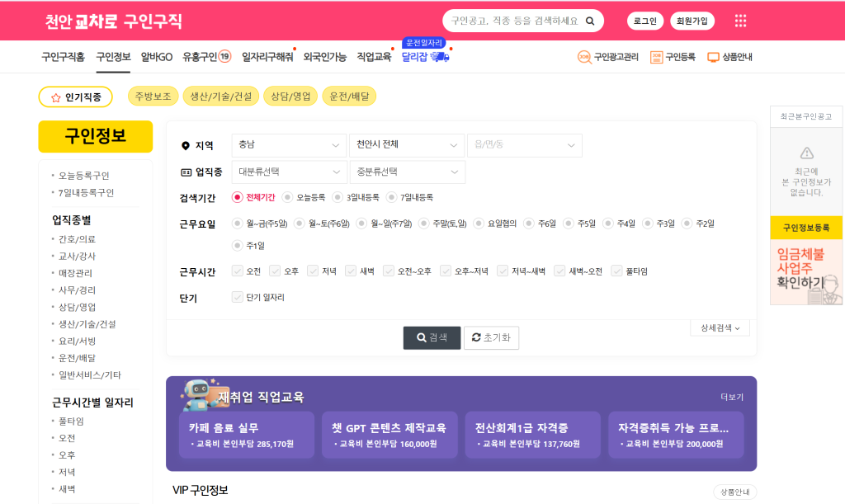Click the 상담/영업 yellow tag
The width and height of the screenshot is (845, 504).
290,97
